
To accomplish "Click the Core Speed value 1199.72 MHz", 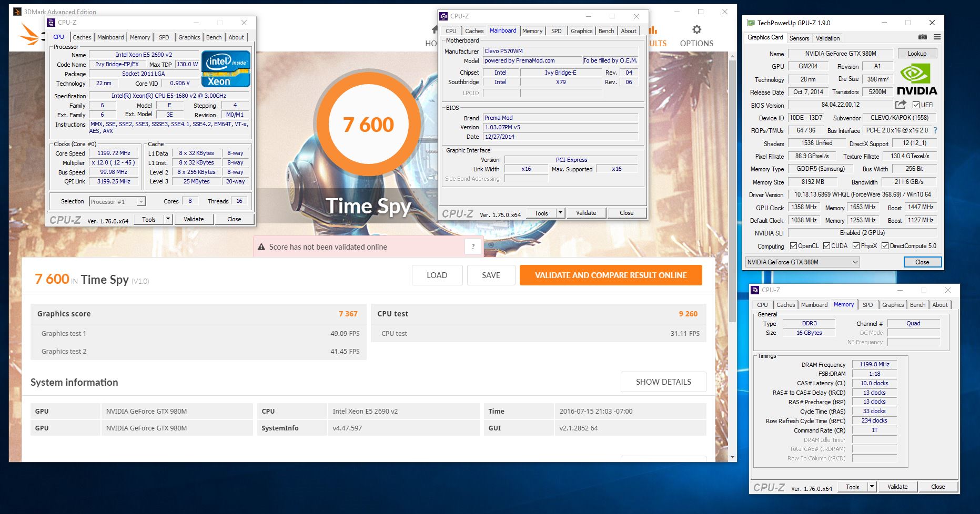I will (x=114, y=153).
